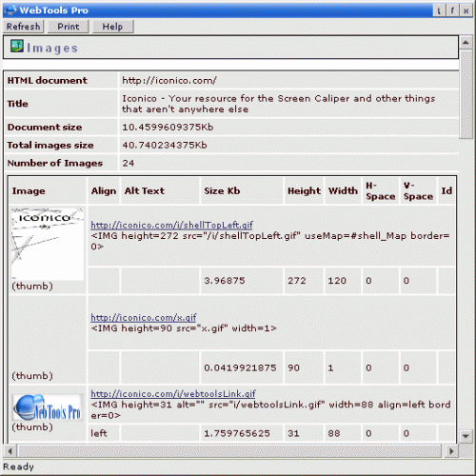Open the shellTopLeft.gif image link

[171, 225]
